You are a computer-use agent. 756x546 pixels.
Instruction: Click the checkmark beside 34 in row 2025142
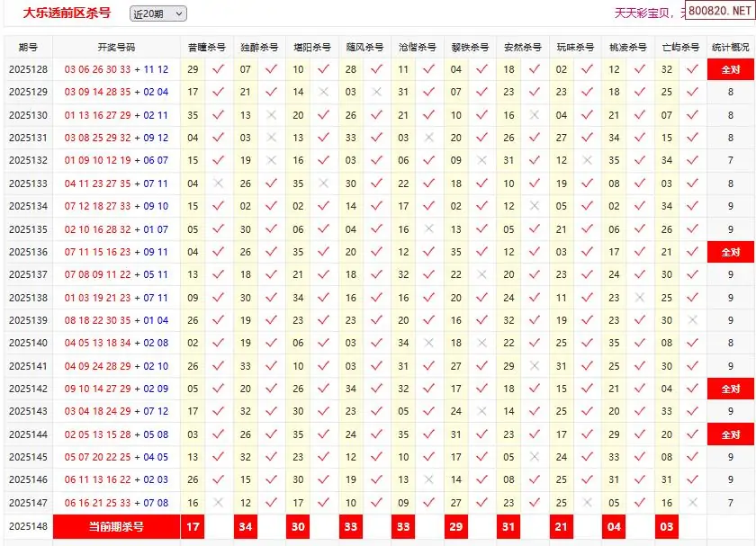click(x=376, y=389)
